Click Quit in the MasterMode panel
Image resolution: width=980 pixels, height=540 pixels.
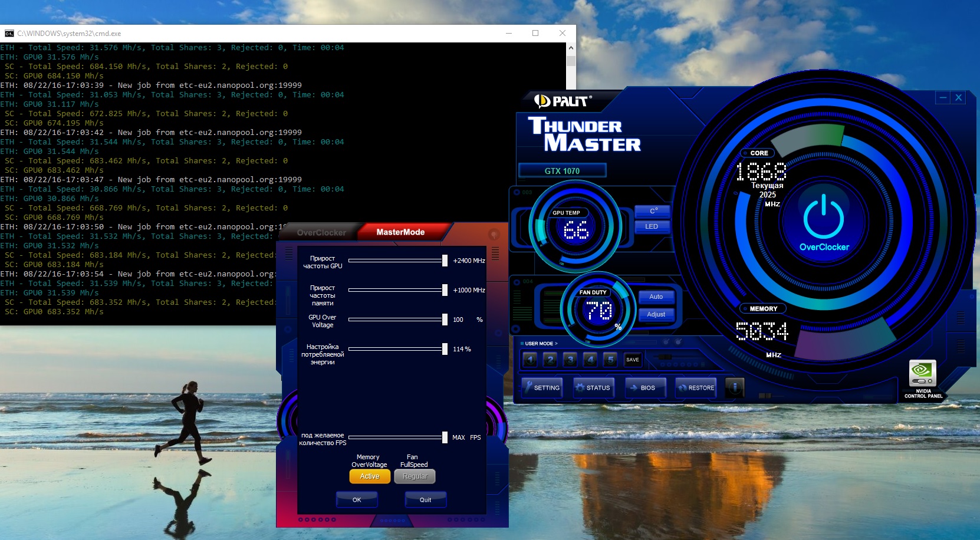pos(425,500)
